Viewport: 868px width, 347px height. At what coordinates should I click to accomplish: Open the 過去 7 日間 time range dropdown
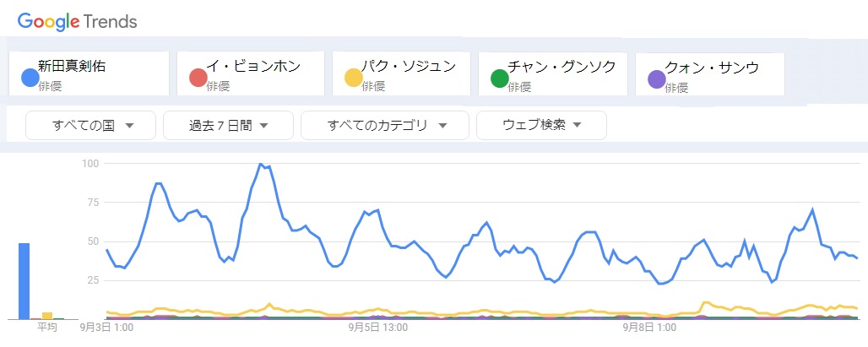click(x=228, y=126)
